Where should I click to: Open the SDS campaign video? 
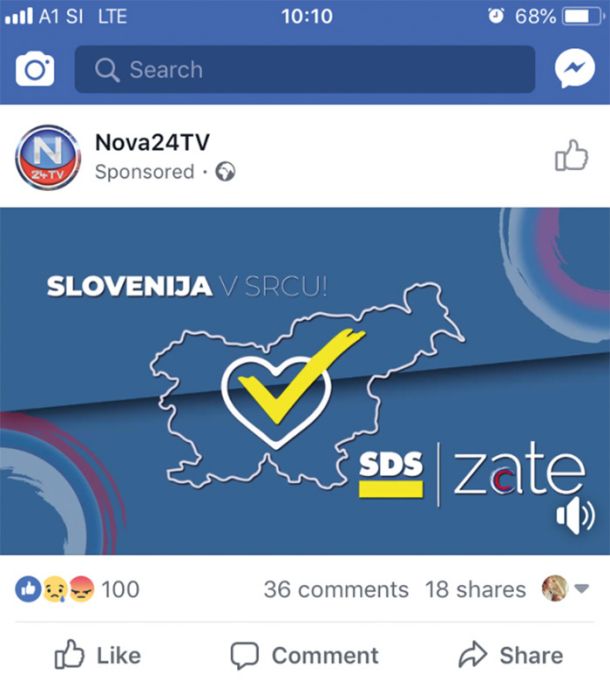[305, 381]
